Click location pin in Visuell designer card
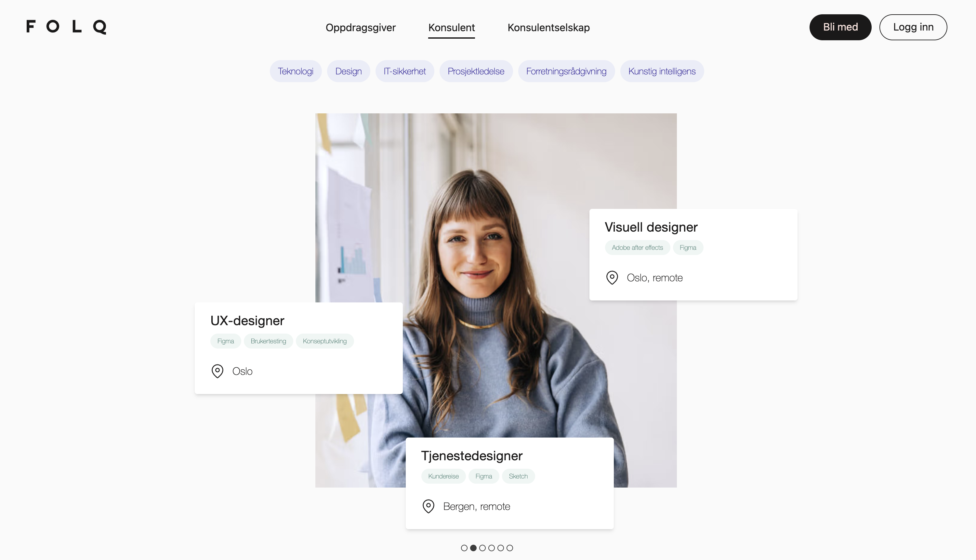The width and height of the screenshot is (976, 560). coord(612,278)
